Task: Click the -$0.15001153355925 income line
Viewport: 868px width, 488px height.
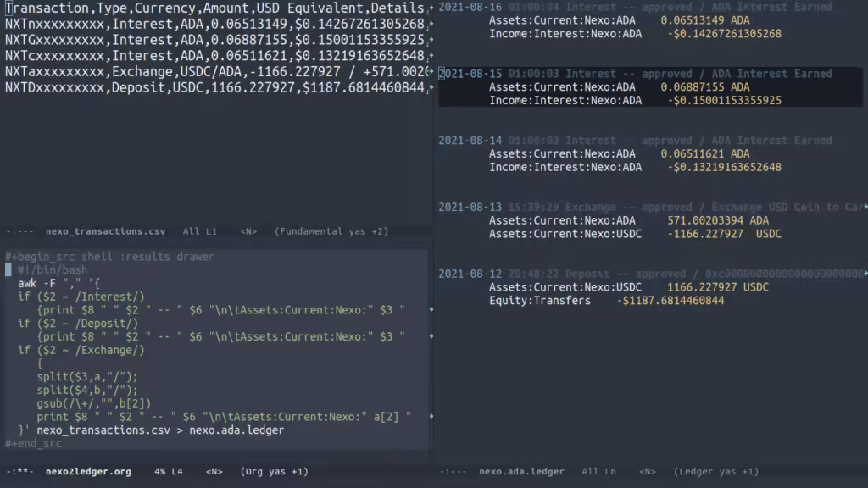Action: click(635, 100)
